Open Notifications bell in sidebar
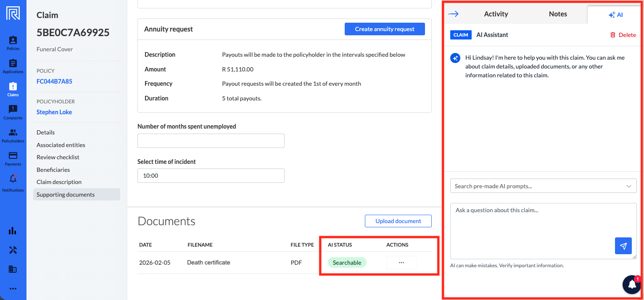This screenshot has height=300, width=644. click(x=13, y=183)
